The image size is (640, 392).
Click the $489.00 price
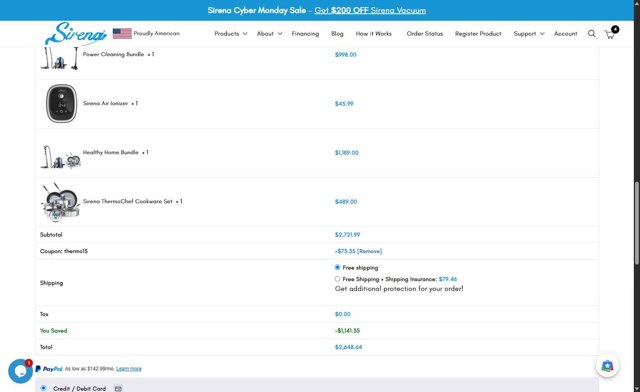(x=346, y=202)
